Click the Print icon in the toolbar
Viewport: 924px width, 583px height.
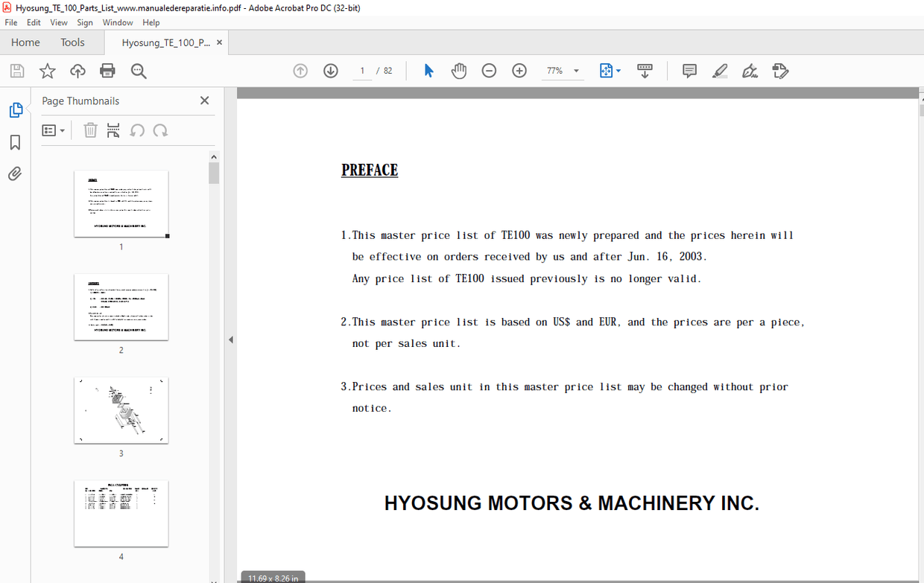[107, 70]
